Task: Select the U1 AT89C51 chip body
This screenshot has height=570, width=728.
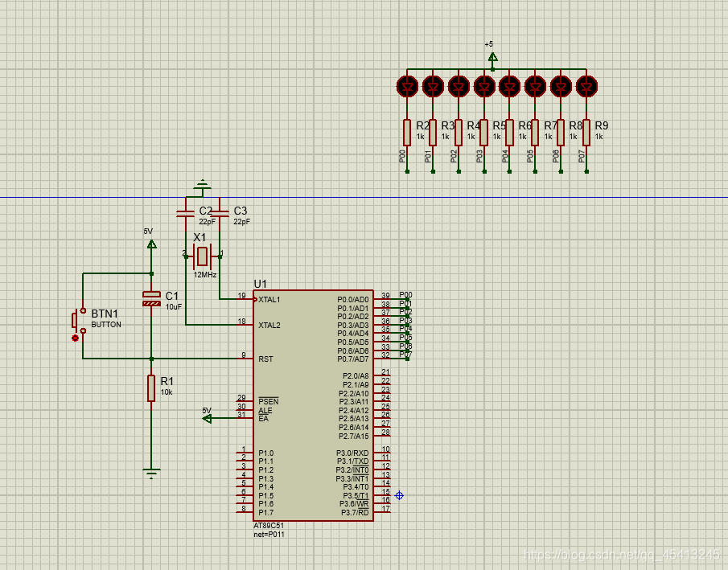Action: pyautogui.click(x=314, y=405)
